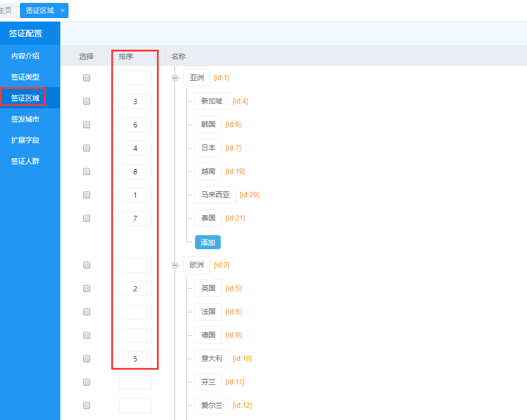The height and width of the screenshot is (420, 527).
Task: Check the box for 马来西亚 row
Action: click(87, 195)
